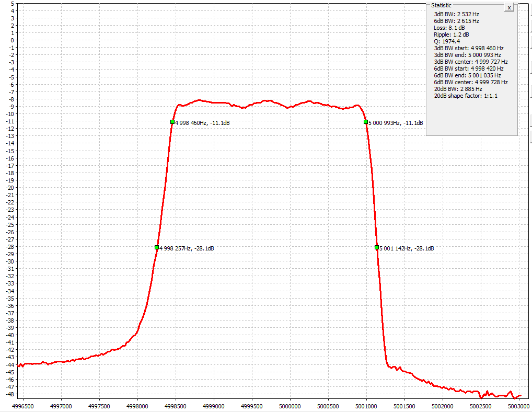Select the '3dB BW center: 4 999 727 Hz' line
532x412 pixels.
(470, 62)
